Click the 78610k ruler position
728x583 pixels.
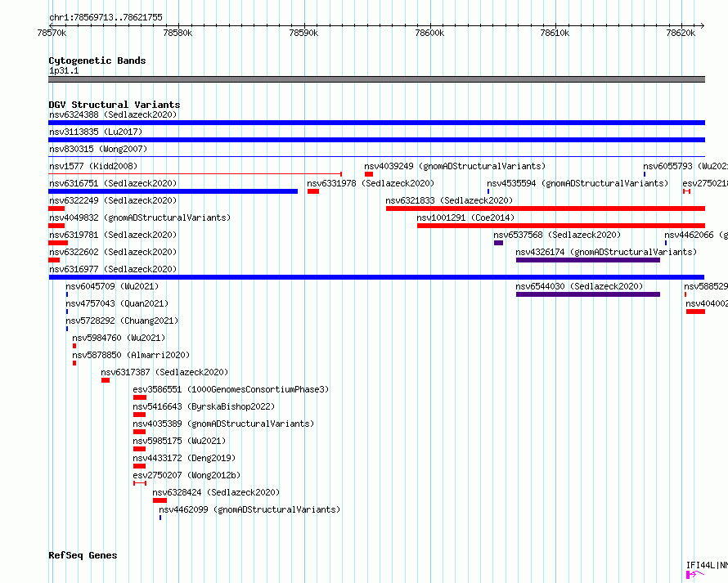tap(555, 33)
